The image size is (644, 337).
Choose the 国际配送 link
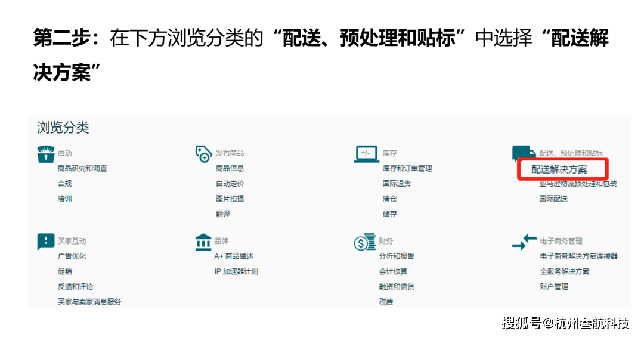(553, 199)
